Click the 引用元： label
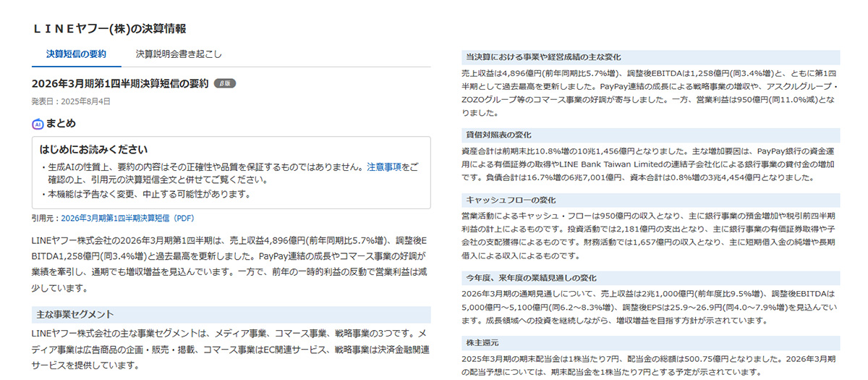 [46, 218]
